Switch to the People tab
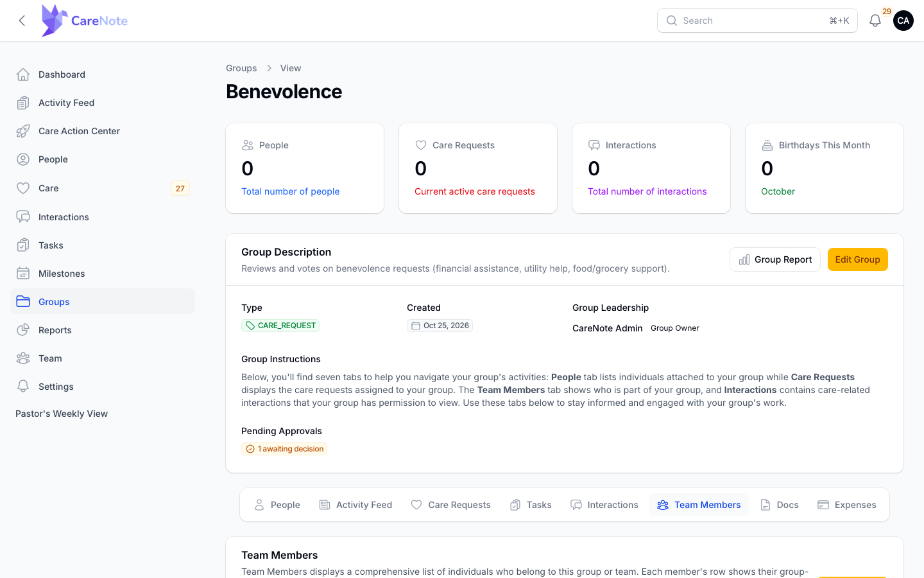This screenshot has height=578, width=924. (277, 505)
